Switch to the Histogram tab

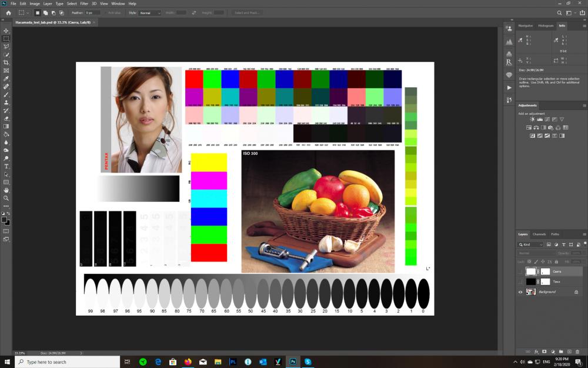(x=546, y=25)
